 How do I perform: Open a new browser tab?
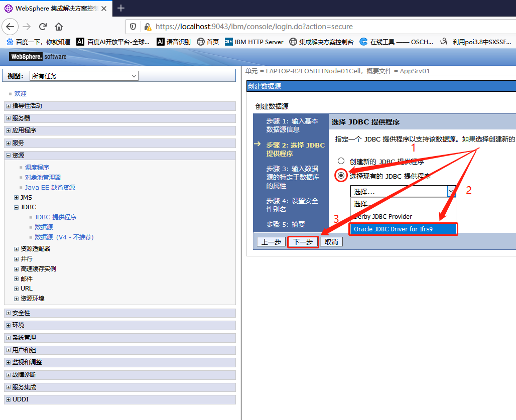point(120,8)
